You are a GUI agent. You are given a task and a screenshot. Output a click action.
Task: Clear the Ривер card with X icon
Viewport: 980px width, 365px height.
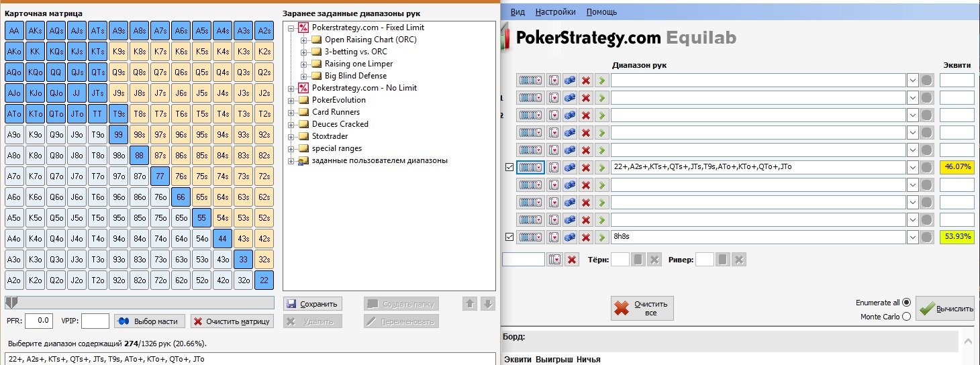(739, 260)
